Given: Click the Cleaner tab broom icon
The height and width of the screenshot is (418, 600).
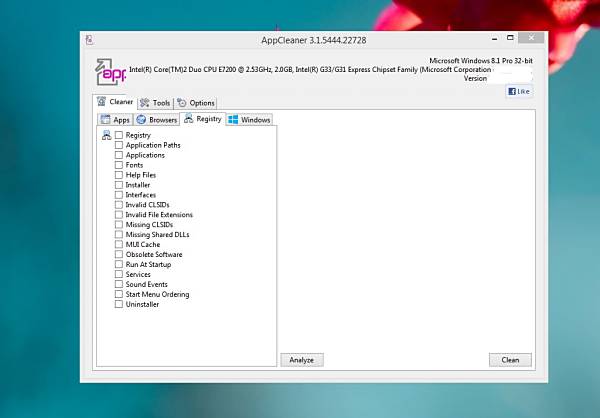Looking at the screenshot, I should point(101,101).
